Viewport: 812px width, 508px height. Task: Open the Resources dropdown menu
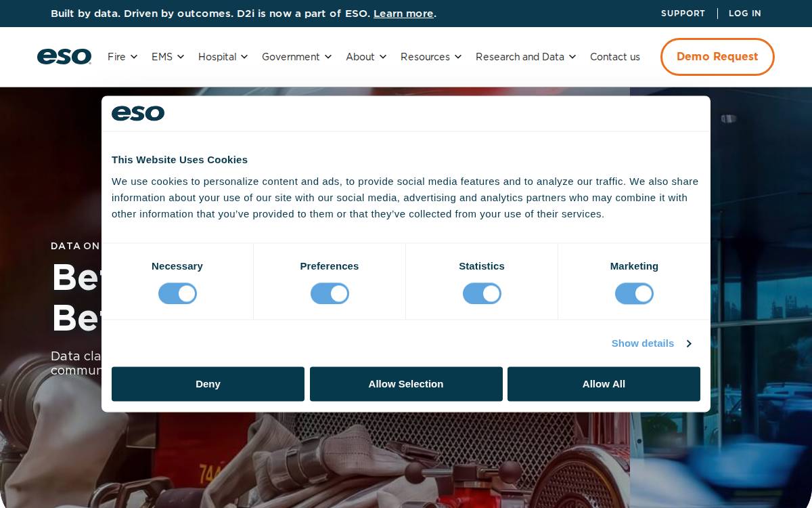coord(431,57)
